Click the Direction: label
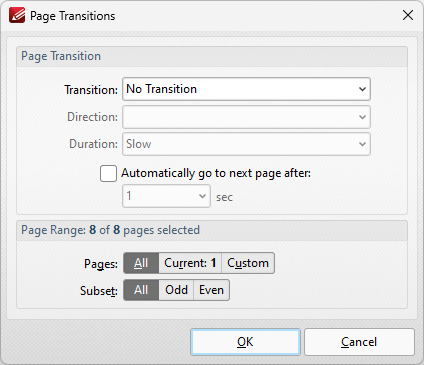Image resolution: width=424 pixels, height=365 pixels. 92,117
